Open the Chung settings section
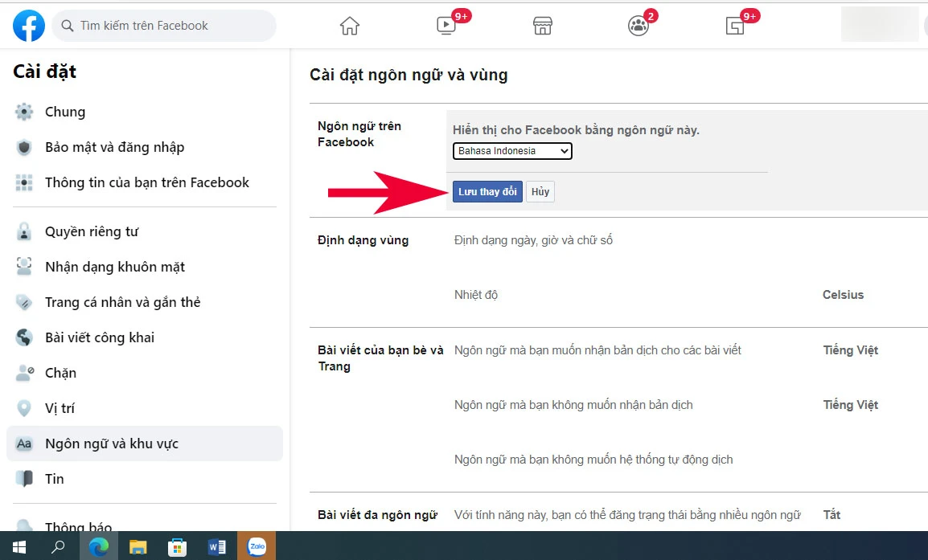928x560 pixels. pos(64,112)
